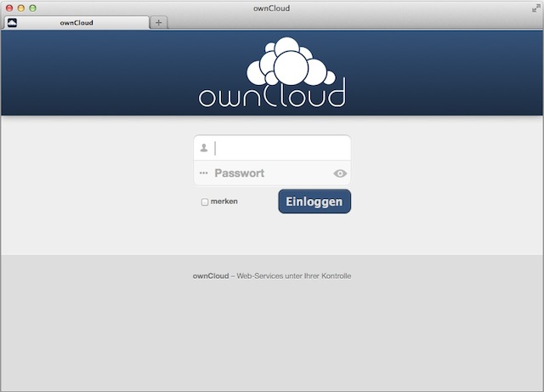Toggle password visibility with the eye icon
544x392 pixels.
click(340, 173)
